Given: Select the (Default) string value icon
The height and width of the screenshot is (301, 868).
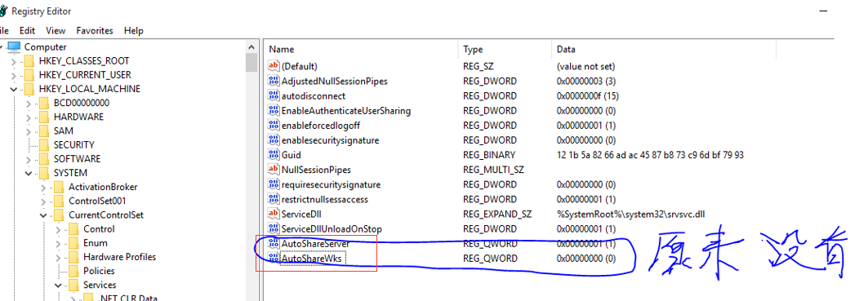Looking at the screenshot, I should pos(274,66).
